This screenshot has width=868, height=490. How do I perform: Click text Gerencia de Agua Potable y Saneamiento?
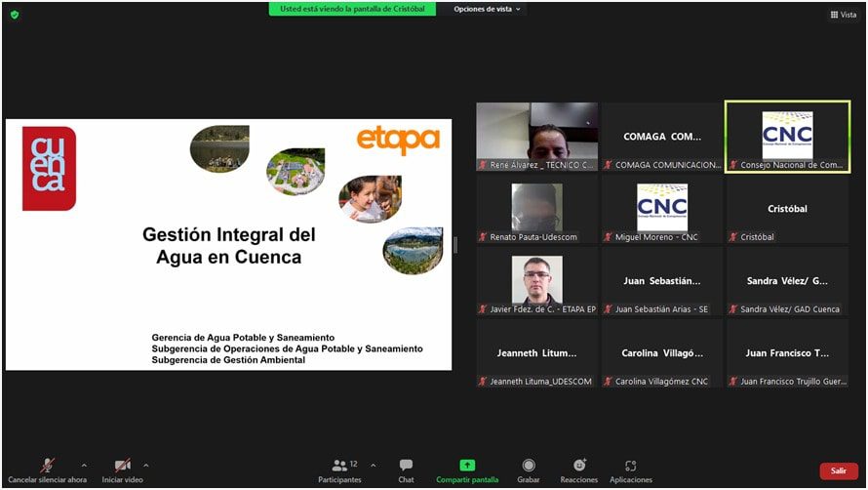tap(243, 337)
